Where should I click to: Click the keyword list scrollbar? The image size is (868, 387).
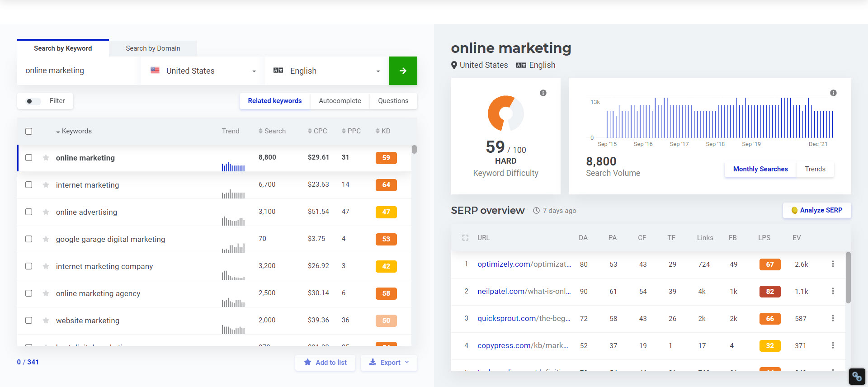(414, 150)
